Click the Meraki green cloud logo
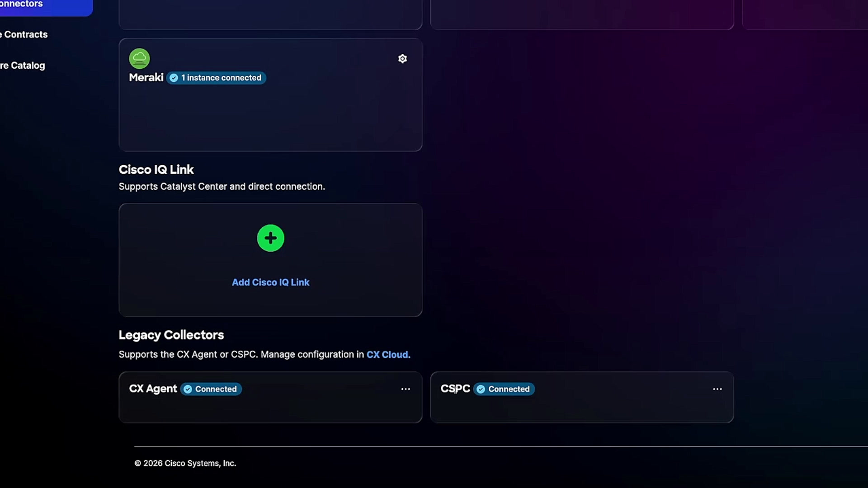The width and height of the screenshot is (868, 488). 139,58
